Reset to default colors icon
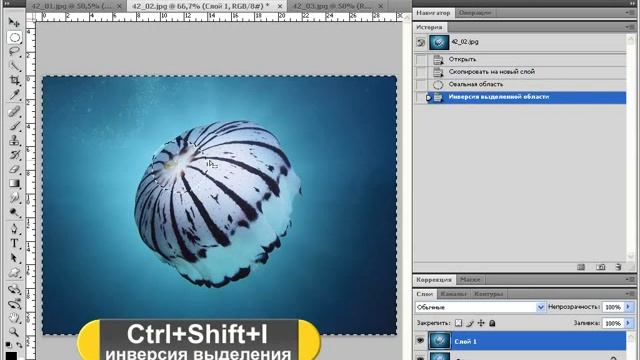 click(9, 345)
